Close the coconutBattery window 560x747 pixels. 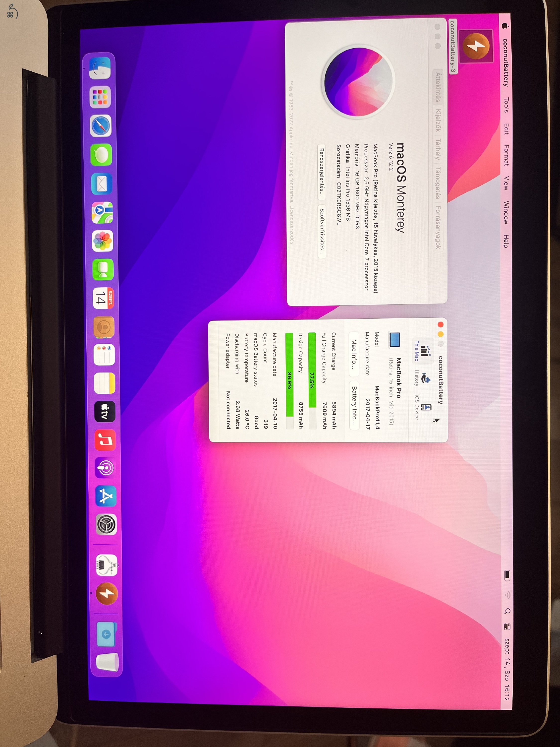click(x=440, y=324)
